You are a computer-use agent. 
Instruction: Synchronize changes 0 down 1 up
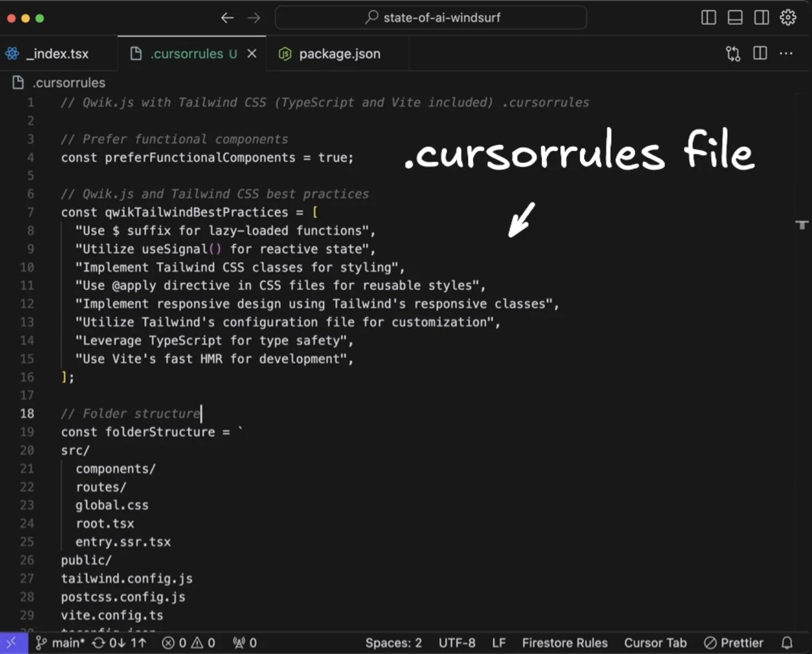pyautogui.click(x=119, y=643)
